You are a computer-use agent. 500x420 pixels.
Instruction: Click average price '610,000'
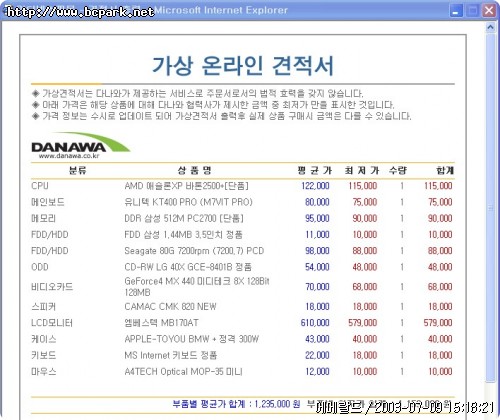(315, 323)
